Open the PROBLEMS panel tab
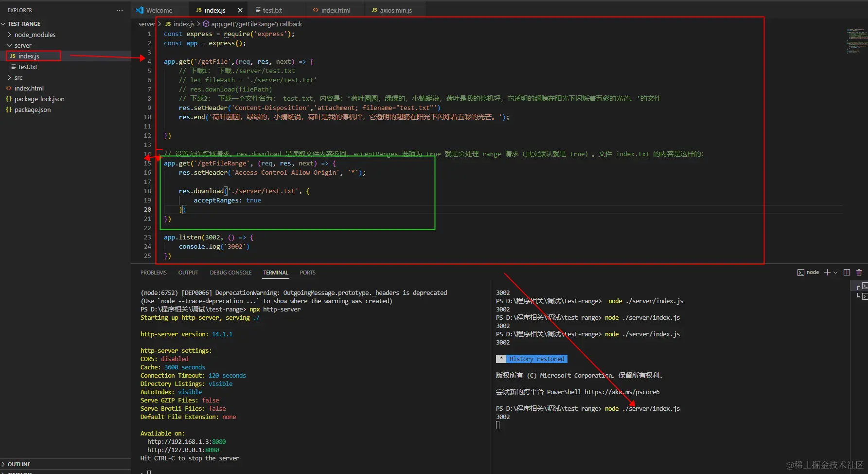 tap(154, 273)
